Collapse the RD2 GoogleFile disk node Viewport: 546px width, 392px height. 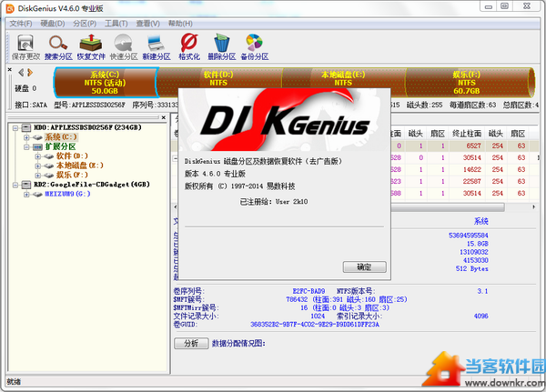coord(15,185)
